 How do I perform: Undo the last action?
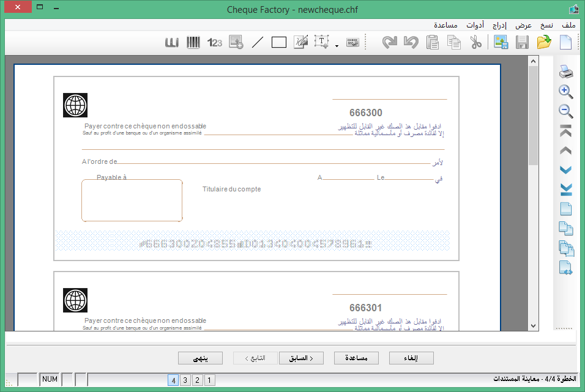[x=411, y=42]
